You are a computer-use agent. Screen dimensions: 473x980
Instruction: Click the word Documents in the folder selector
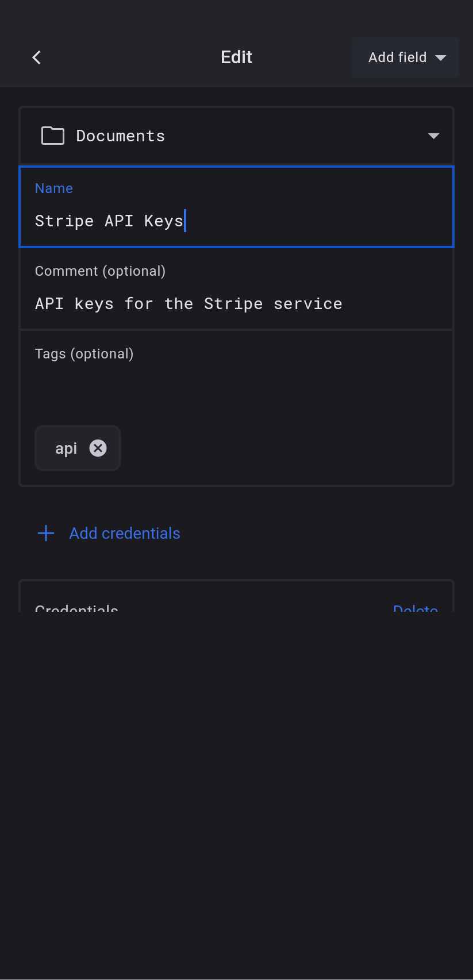pyautogui.click(x=121, y=136)
